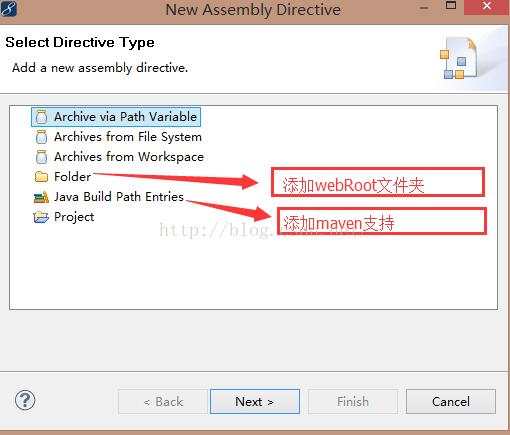This screenshot has width=510, height=435.
Task: Click the books icon for Java Build Path Entries
Action: coord(41,197)
